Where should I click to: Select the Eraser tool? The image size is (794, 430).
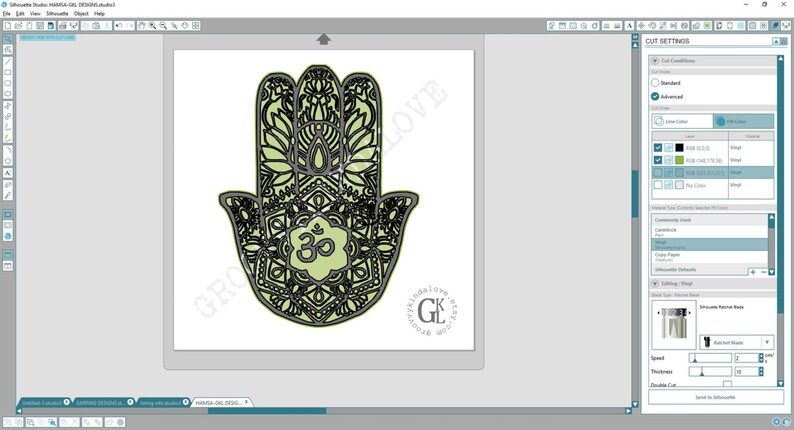(x=8, y=184)
